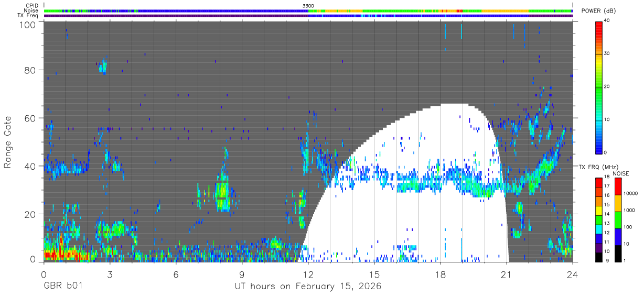
Task: Click the '12' hour x-axis tick label
Action: pos(308,274)
